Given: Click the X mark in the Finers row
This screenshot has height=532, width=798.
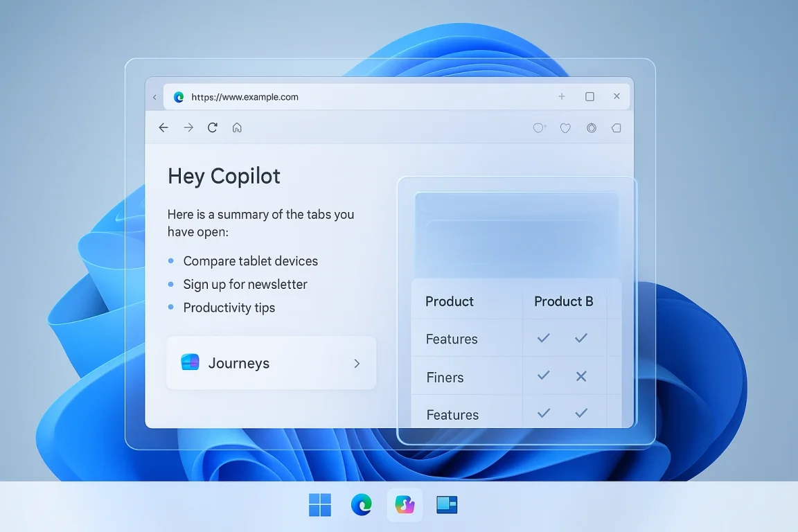Looking at the screenshot, I should click(x=581, y=376).
